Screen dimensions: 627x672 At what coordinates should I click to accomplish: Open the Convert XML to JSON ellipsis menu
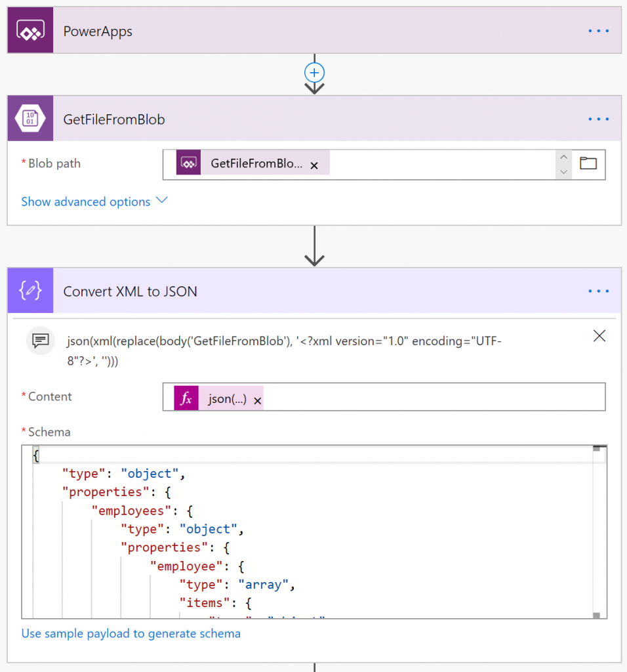pos(598,291)
